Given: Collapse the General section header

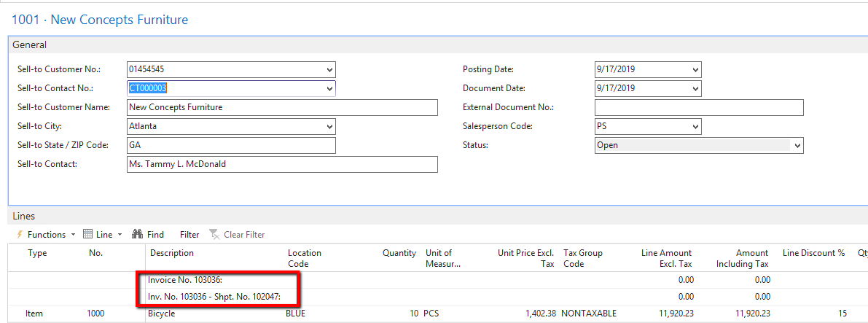Looking at the screenshot, I should click(30, 45).
